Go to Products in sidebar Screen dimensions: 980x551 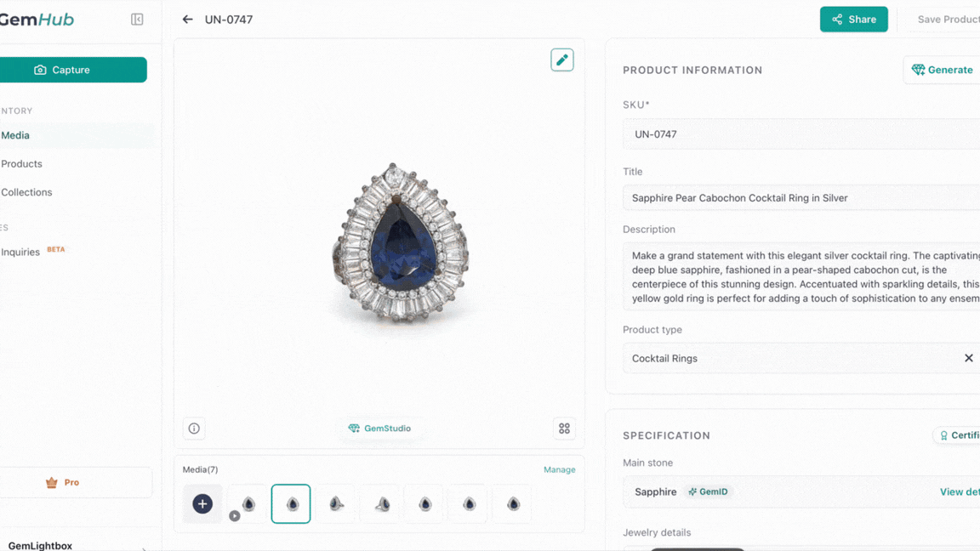(21, 163)
